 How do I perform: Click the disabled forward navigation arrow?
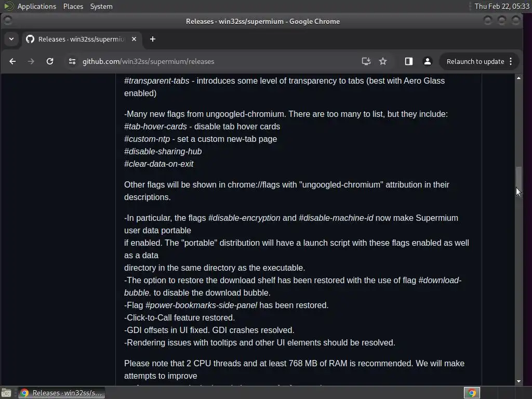click(x=31, y=61)
